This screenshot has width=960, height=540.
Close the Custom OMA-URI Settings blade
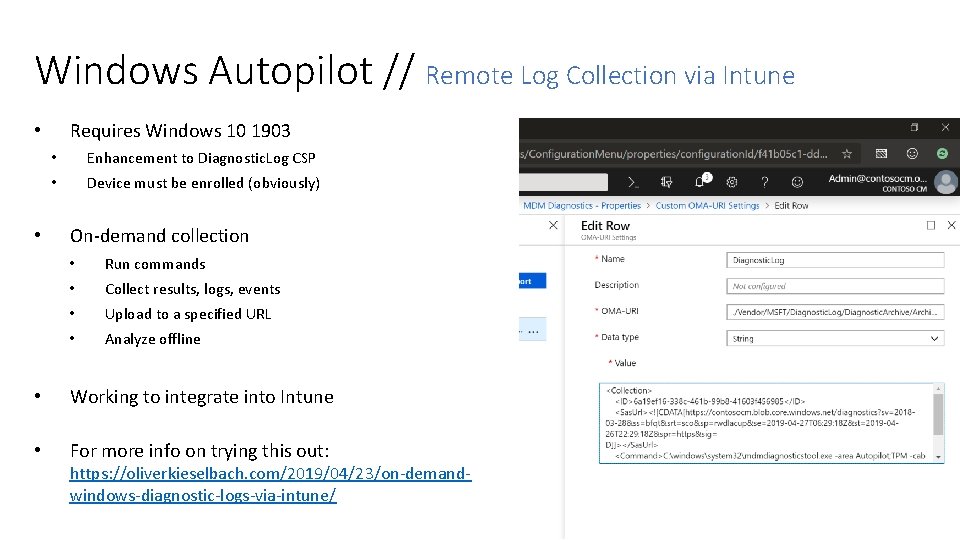click(553, 225)
